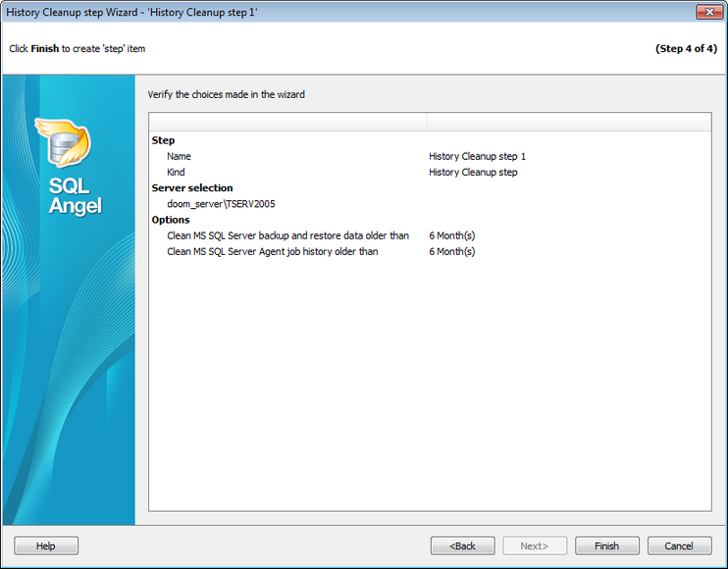Click value 'History Cleanup step 1'

point(477,156)
